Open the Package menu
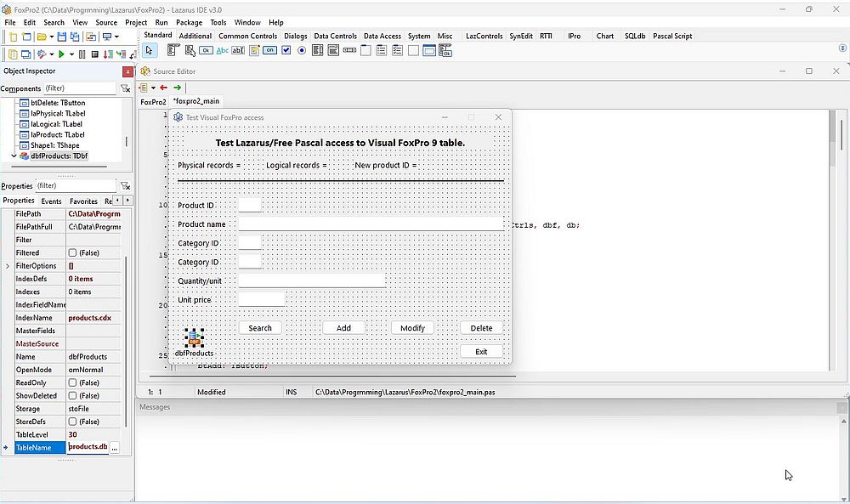The width and height of the screenshot is (850, 504). (x=189, y=22)
